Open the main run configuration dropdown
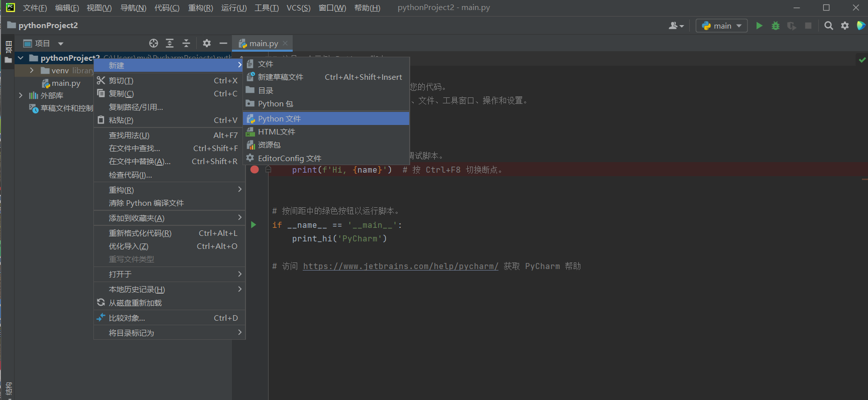The width and height of the screenshot is (868, 400). point(721,26)
